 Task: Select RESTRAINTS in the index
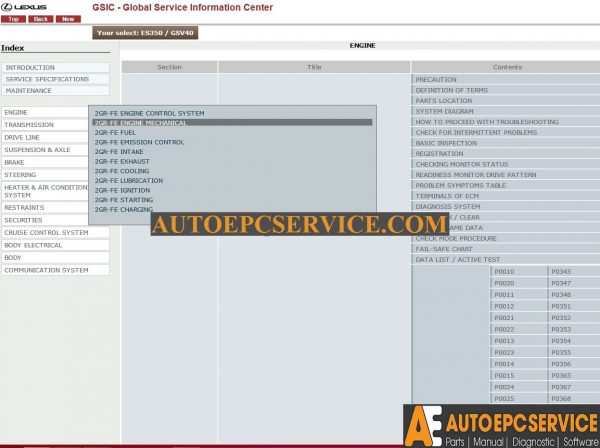pyautogui.click(x=45, y=208)
